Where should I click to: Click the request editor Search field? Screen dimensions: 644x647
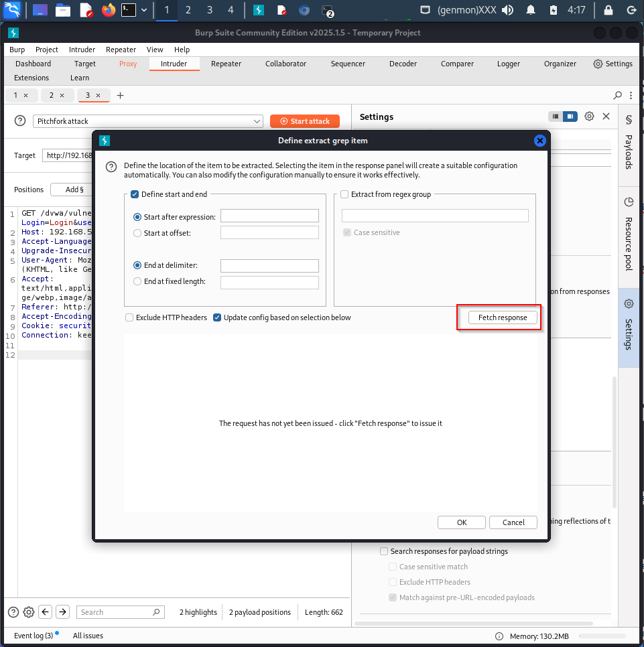[x=121, y=612]
